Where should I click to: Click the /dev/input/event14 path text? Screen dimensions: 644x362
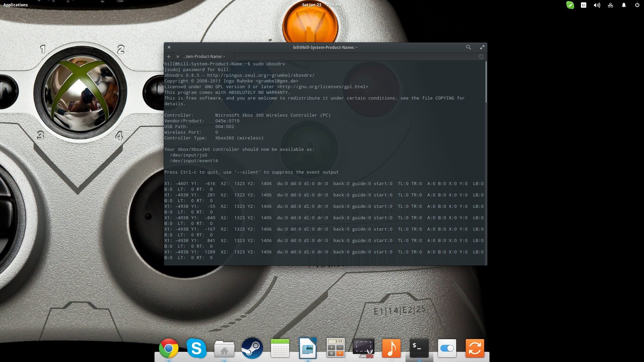click(x=194, y=161)
